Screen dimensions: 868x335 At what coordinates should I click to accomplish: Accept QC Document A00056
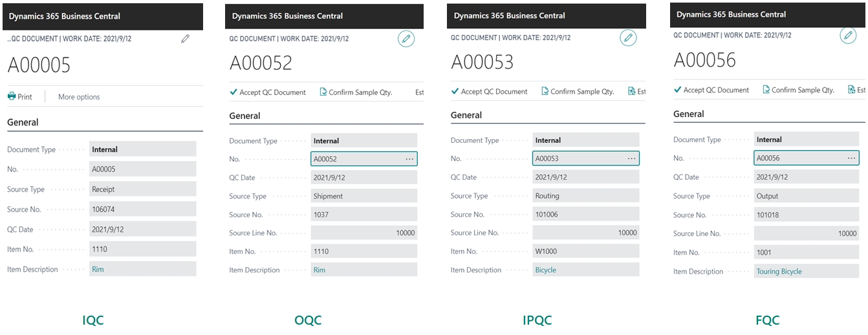tap(711, 90)
